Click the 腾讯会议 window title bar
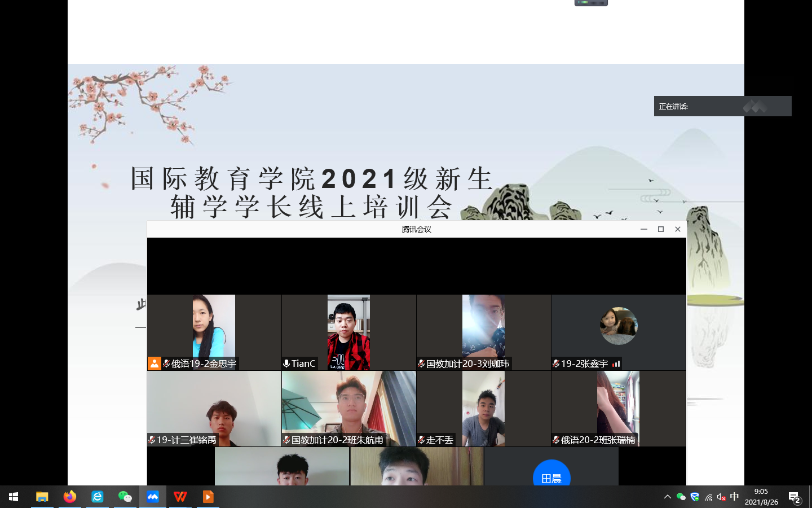Image resolution: width=812 pixels, height=508 pixels. click(416, 229)
